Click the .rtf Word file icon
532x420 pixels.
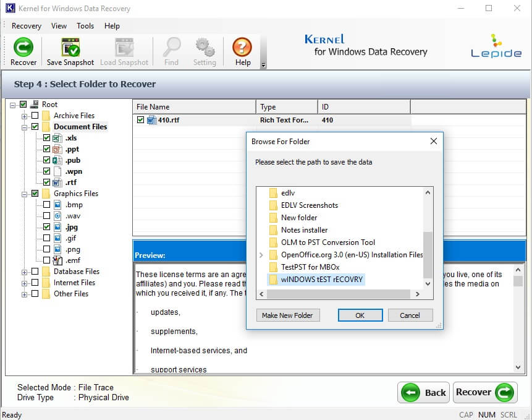click(x=57, y=182)
